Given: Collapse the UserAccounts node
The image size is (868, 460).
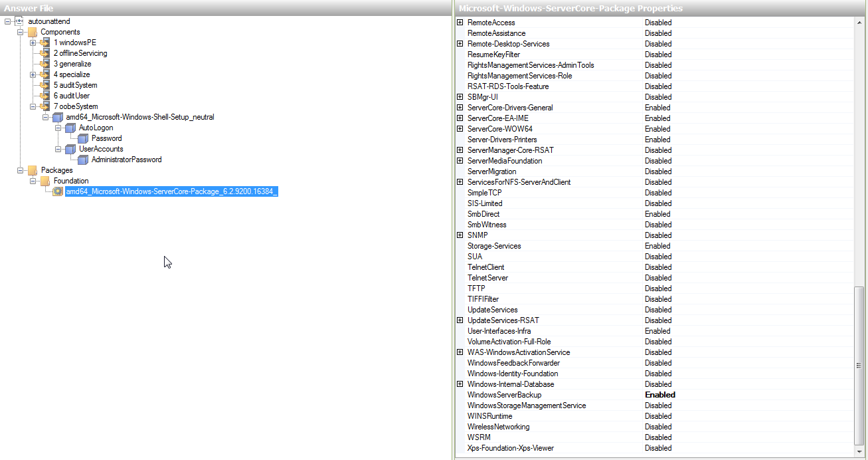Looking at the screenshot, I should (x=58, y=149).
